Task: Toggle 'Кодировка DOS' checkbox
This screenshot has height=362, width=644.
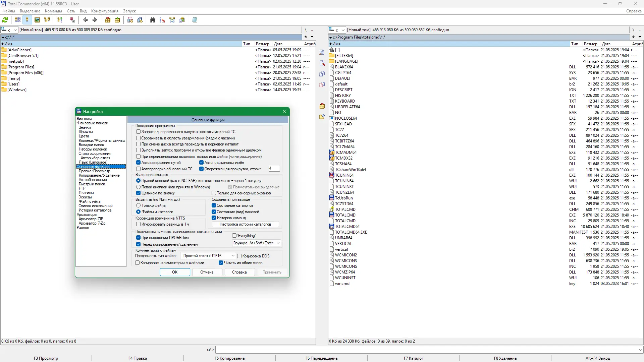Action: [x=239, y=256]
